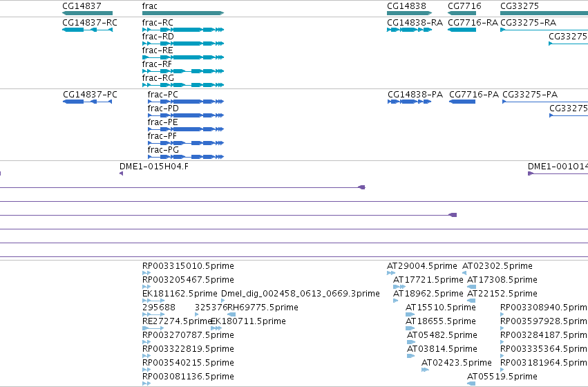588x387 pixels.
Task: Click the RP003335364 EST label
Action: pyautogui.click(x=544, y=349)
